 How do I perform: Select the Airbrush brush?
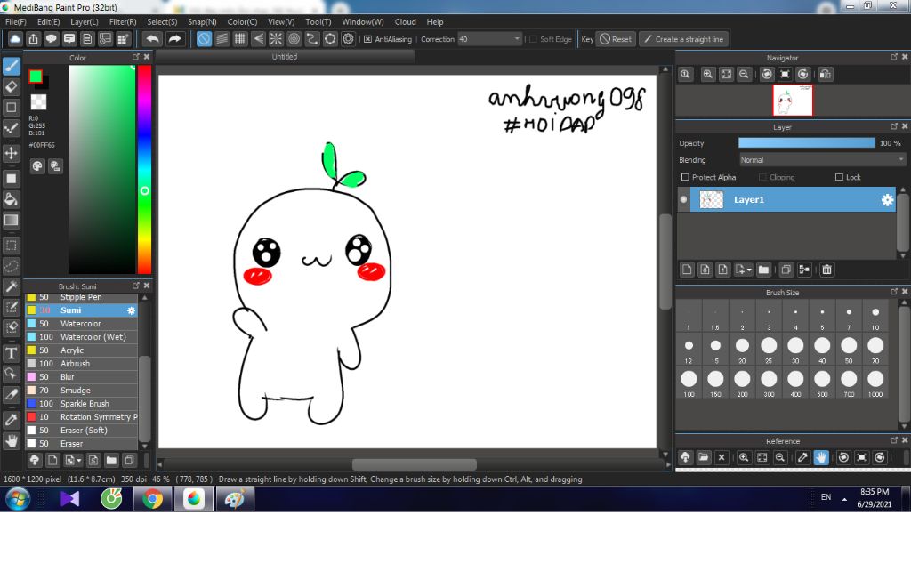point(81,364)
